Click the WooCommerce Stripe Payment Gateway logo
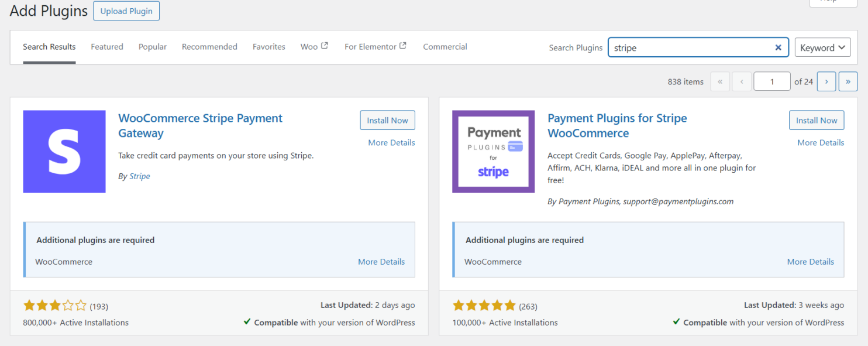The width and height of the screenshot is (868, 346). click(64, 152)
